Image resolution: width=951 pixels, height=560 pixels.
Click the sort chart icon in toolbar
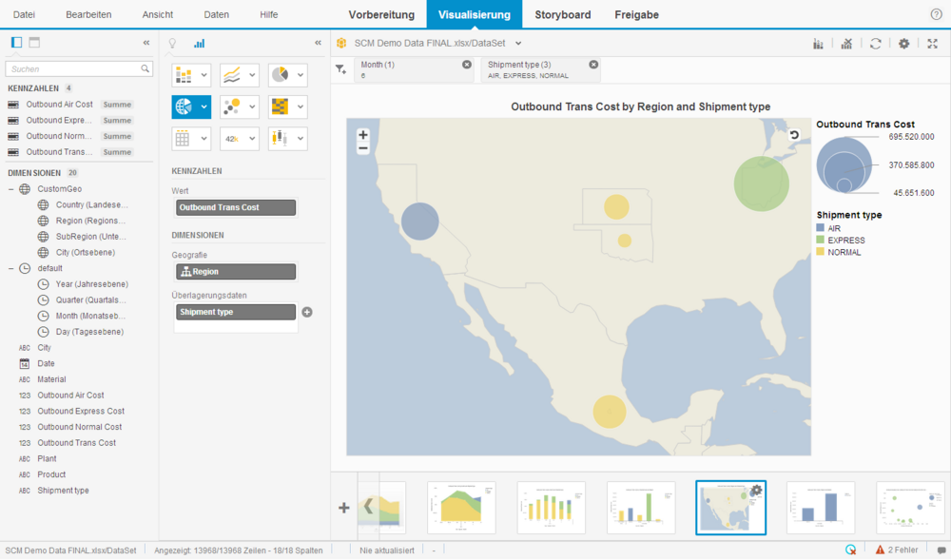point(818,44)
